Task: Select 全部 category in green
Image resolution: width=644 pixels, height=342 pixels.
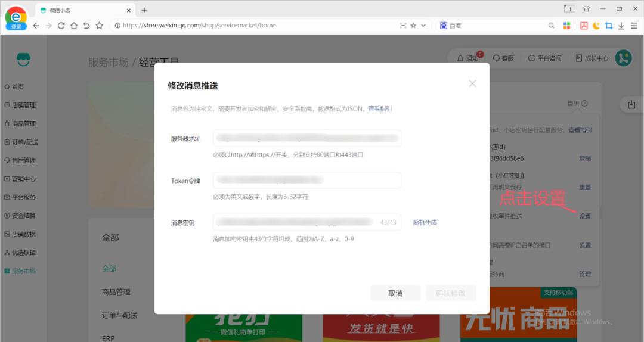Action: click(109, 269)
